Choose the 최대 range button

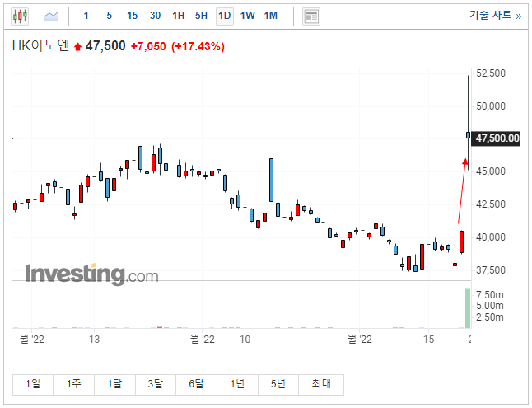(x=321, y=385)
